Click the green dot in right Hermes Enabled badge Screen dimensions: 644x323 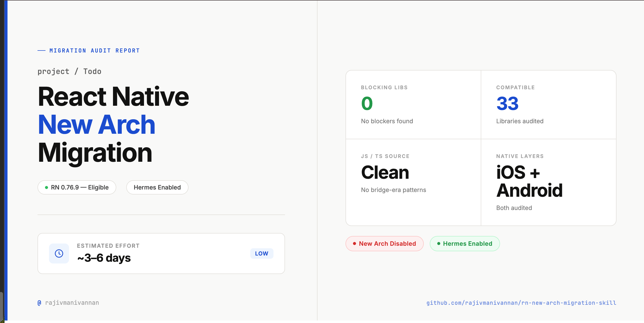pyautogui.click(x=438, y=243)
